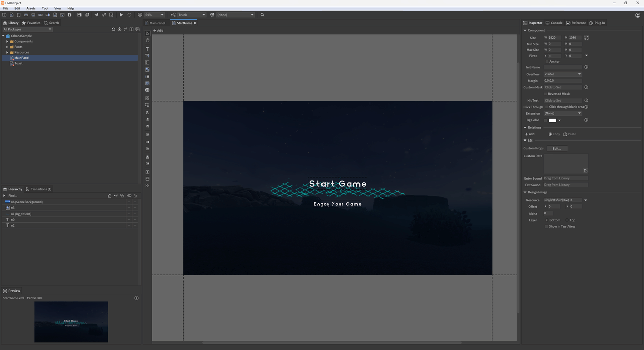Click the white Bg.Color swatch
The height and width of the screenshot is (350, 644).
pos(552,120)
